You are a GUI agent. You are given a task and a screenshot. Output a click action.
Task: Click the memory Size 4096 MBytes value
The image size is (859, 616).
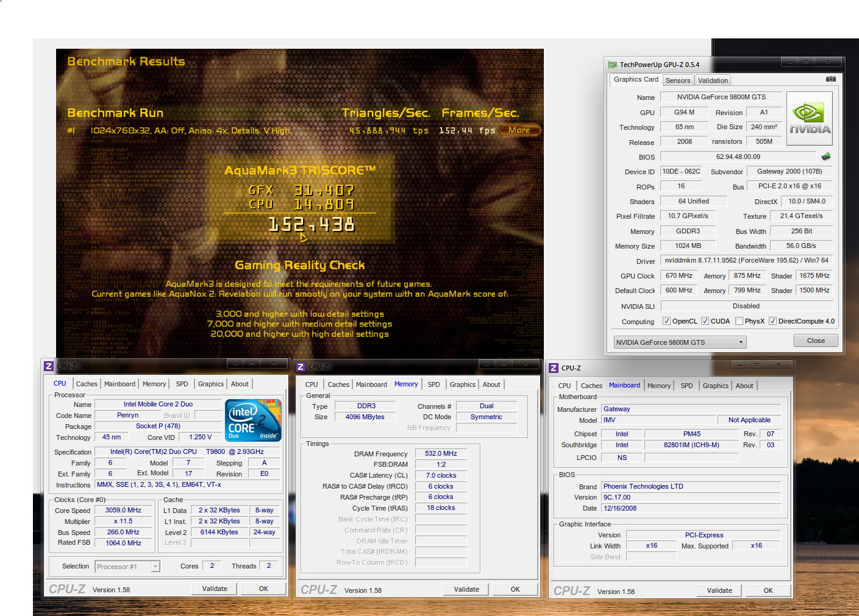coord(365,417)
